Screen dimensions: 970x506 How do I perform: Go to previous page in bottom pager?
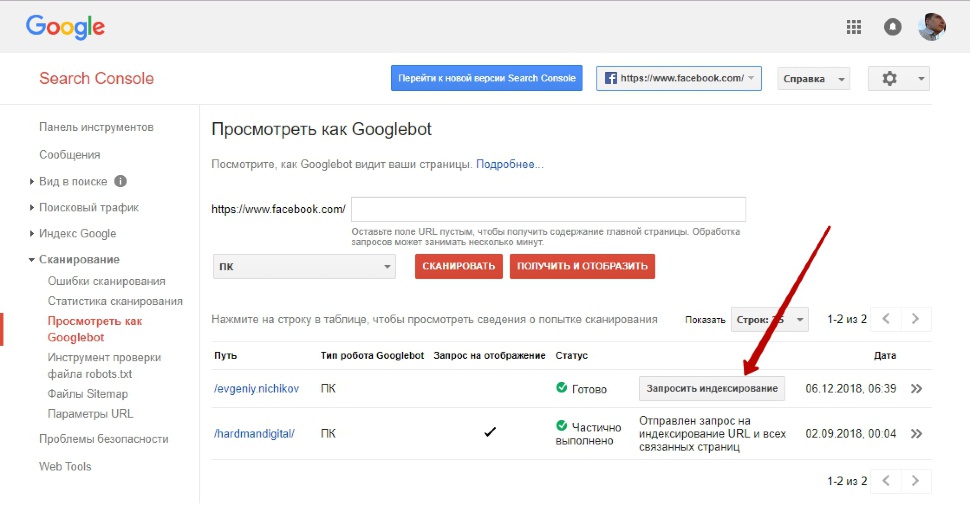[x=886, y=481]
